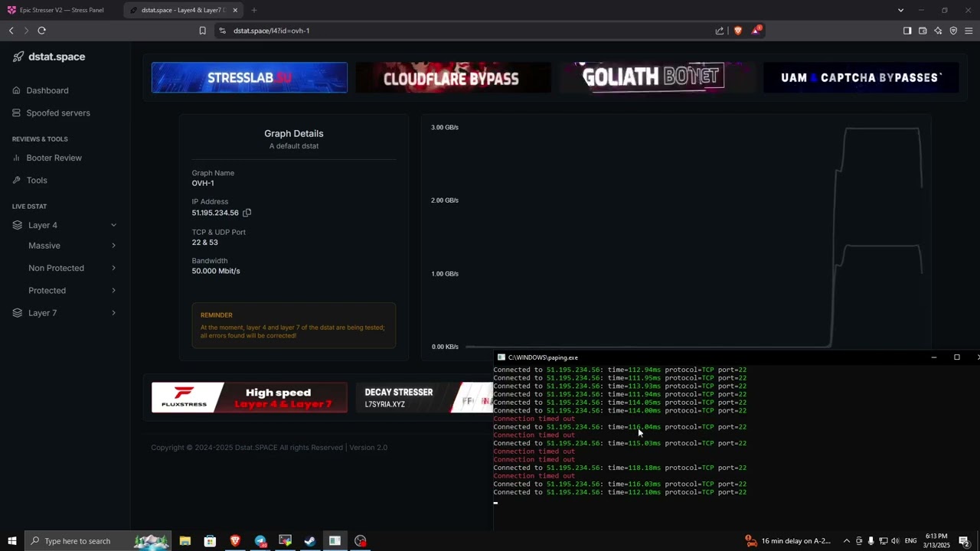The image size is (980, 551).
Task: Click the Layer 7 stack icon
Action: pyautogui.click(x=18, y=313)
